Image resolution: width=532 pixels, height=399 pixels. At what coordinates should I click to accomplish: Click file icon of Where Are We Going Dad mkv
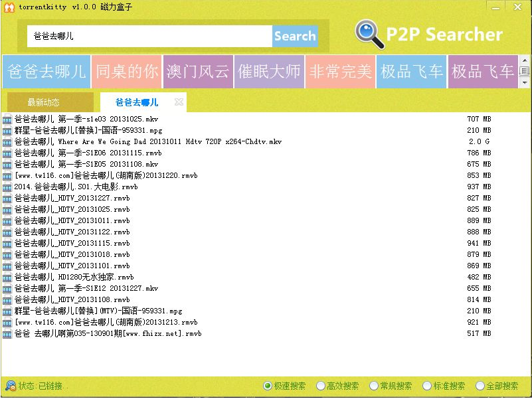pos(7,142)
